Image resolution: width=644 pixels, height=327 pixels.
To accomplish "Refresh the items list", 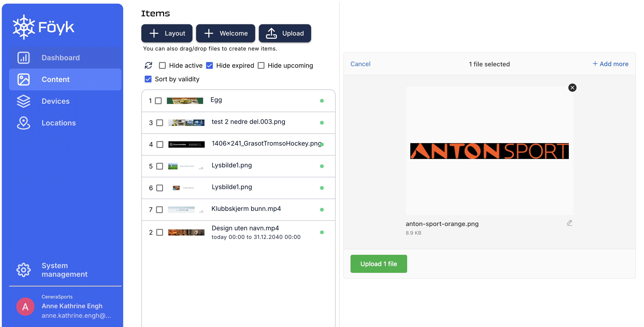I will coord(149,65).
